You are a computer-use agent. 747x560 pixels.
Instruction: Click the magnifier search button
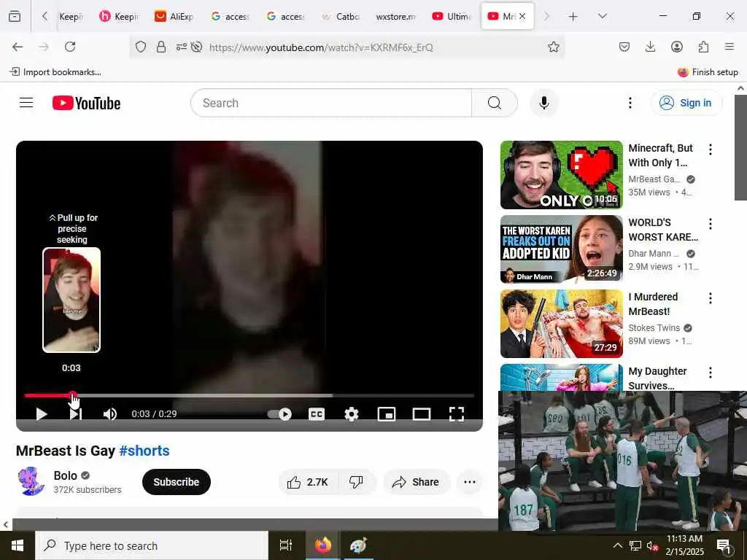pos(495,103)
